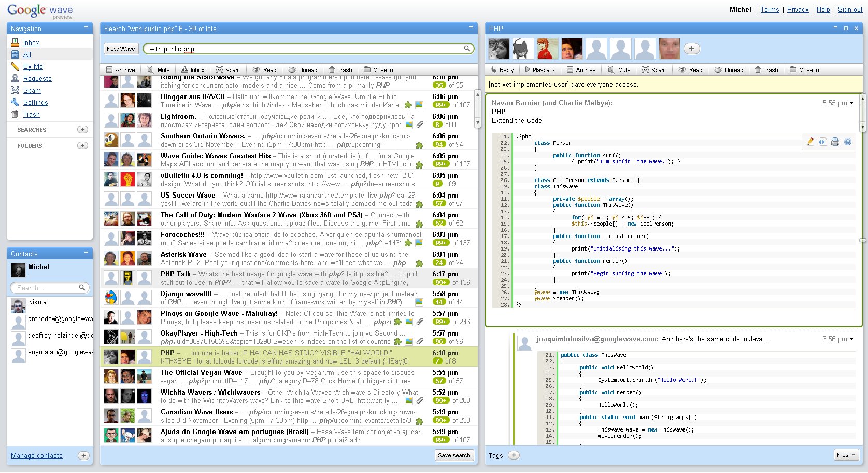Add a participant to the PHP wave
Viewport: 868px width, 473px height.
(692, 49)
